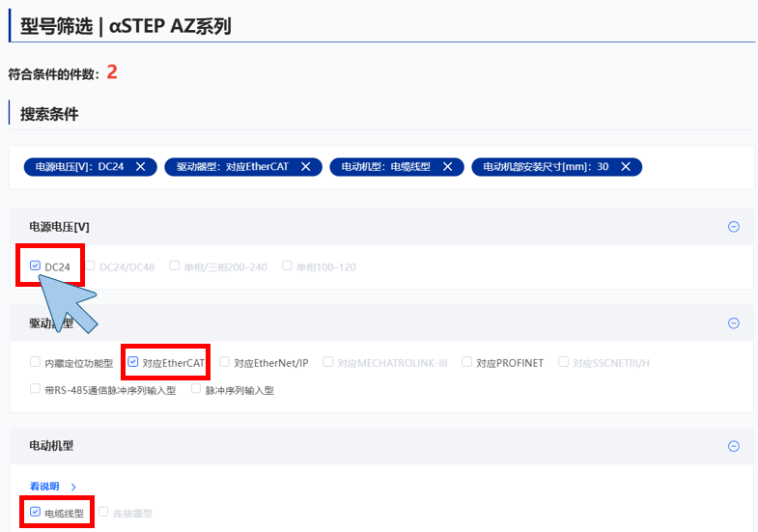Click the arrow icon beside 看说明
This screenshot has width=758, height=532.
pos(73,487)
